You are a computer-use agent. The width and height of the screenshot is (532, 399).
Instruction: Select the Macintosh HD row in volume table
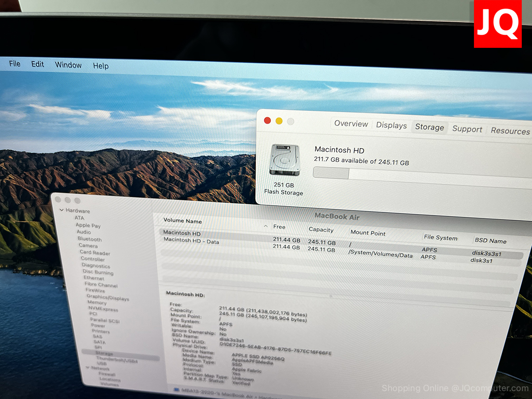[x=341, y=244]
